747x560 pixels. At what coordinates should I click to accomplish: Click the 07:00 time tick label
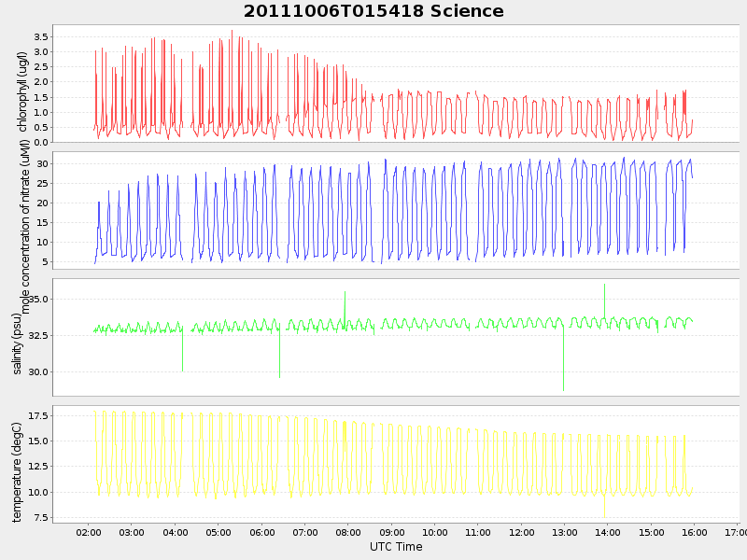[x=305, y=532]
